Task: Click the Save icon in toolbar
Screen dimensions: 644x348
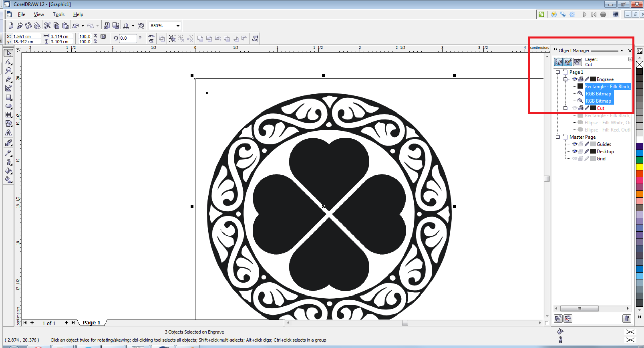Action: pyautogui.click(x=28, y=26)
